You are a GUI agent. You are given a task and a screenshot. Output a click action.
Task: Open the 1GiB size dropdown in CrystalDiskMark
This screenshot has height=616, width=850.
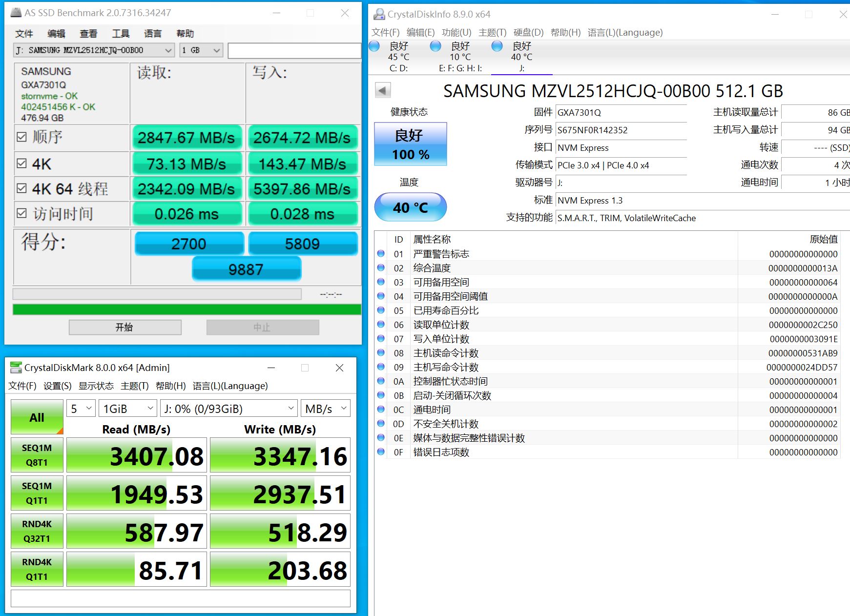(x=128, y=409)
